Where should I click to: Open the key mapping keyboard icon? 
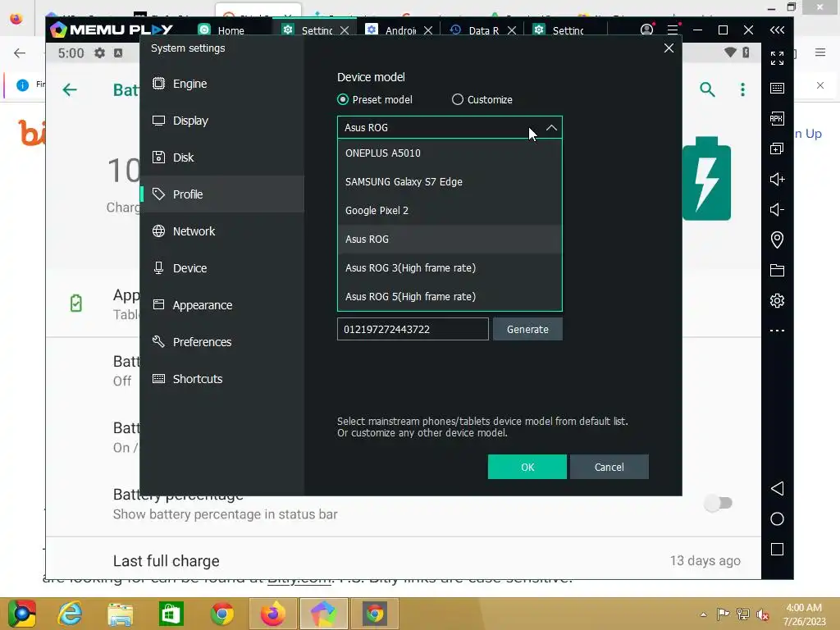[x=777, y=89]
